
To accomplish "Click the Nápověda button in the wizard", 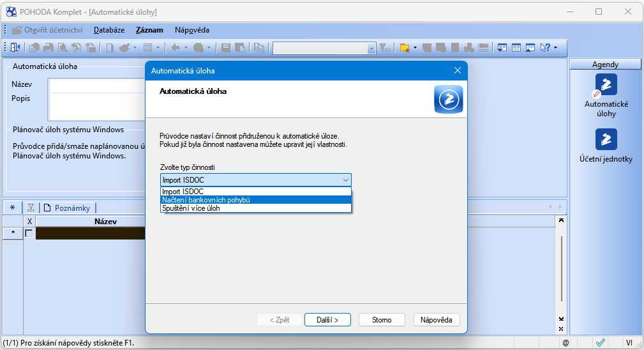I will (x=437, y=320).
